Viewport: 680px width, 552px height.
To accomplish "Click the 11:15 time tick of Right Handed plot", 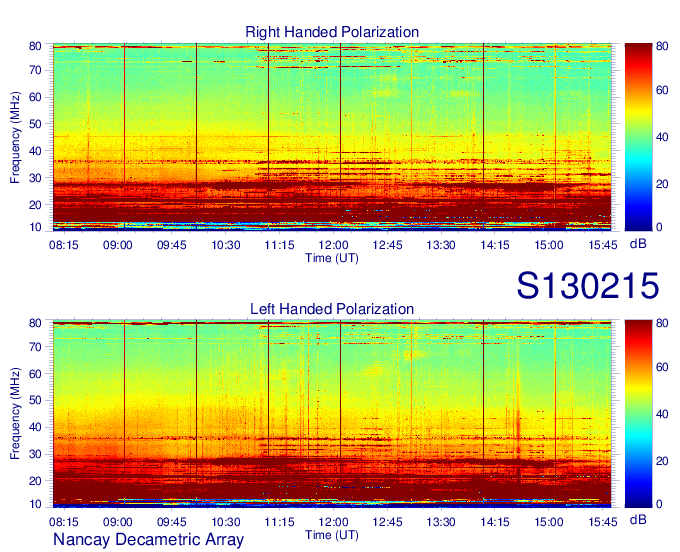I will click(x=279, y=245).
